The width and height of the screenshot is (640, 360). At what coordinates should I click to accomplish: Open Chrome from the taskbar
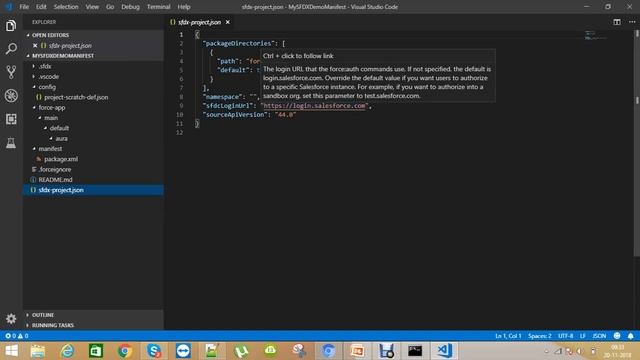pos(125,351)
